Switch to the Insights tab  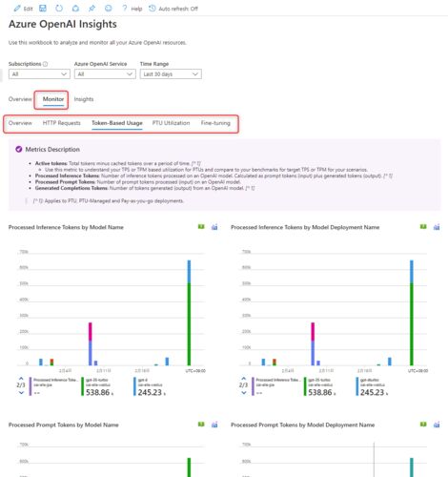(x=84, y=99)
